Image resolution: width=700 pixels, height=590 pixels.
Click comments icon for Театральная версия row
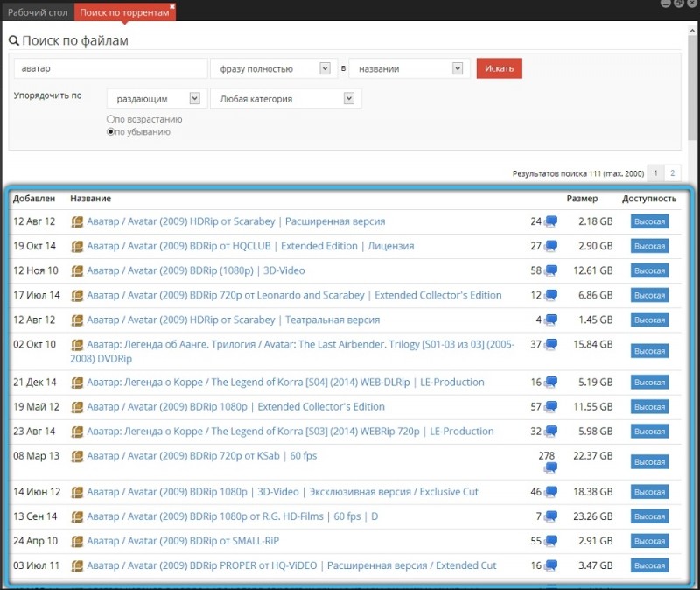click(x=551, y=320)
